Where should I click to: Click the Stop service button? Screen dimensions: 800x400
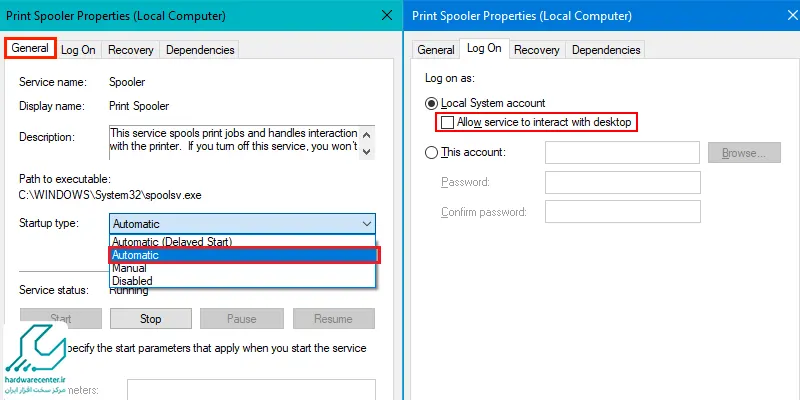[151, 319]
